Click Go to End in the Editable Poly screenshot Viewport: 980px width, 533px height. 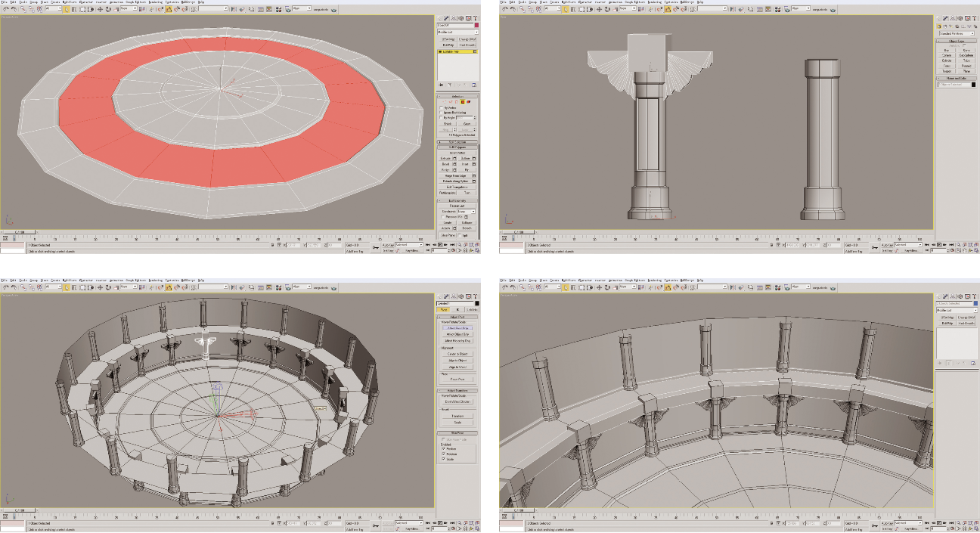pos(452,245)
